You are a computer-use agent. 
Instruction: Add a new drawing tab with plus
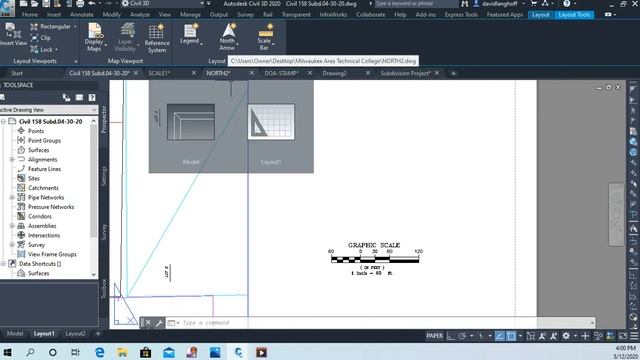(x=453, y=73)
